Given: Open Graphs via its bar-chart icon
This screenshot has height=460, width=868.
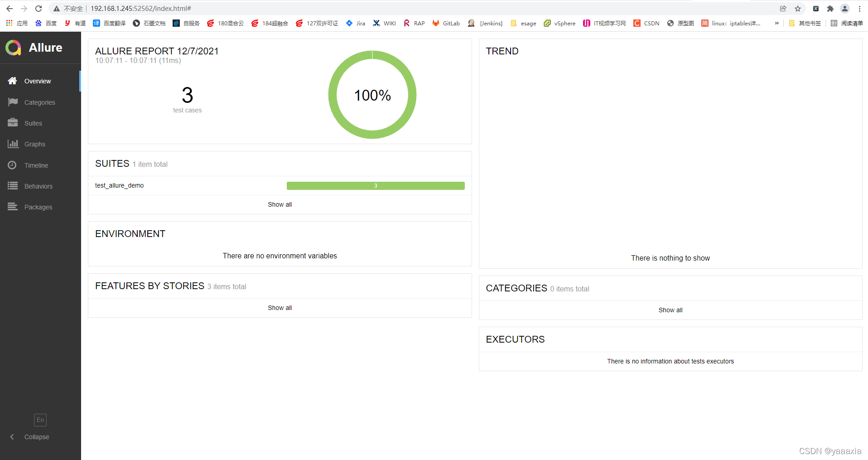Looking at the screenshot, I should [x=13, y=144].
